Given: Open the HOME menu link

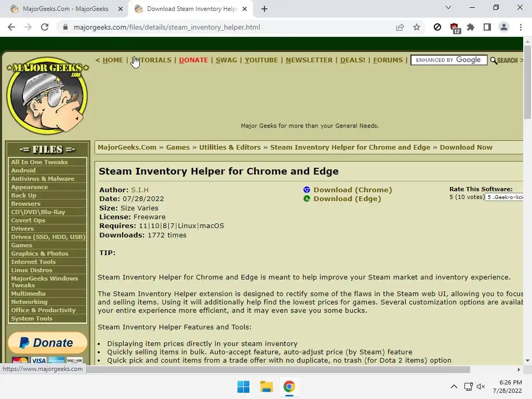Looking at the screenshot, I should tap(113, 60).
